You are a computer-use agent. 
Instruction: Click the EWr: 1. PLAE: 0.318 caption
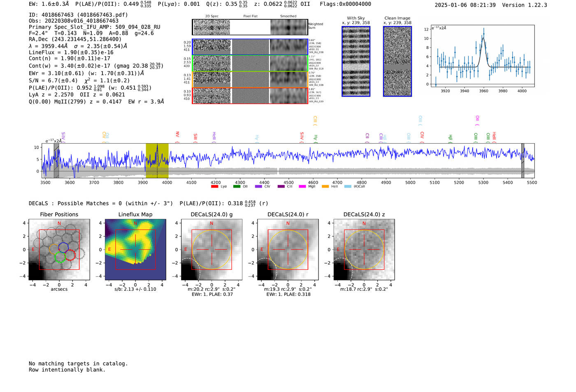click(x=288, y=295)
